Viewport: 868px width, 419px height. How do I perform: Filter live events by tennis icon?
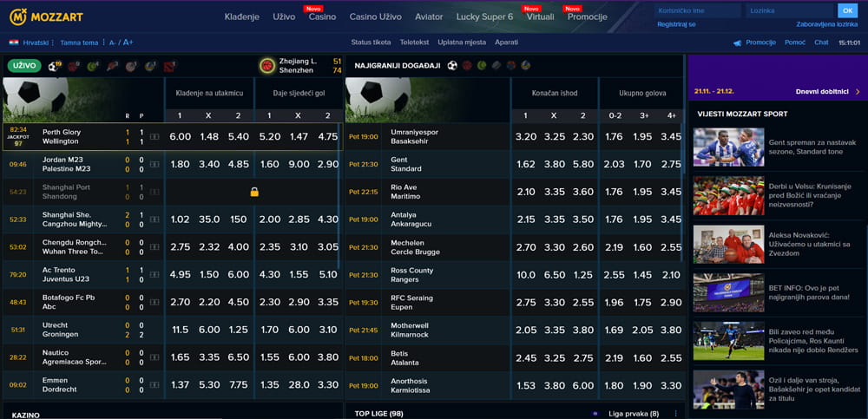(x=93, y=67)
